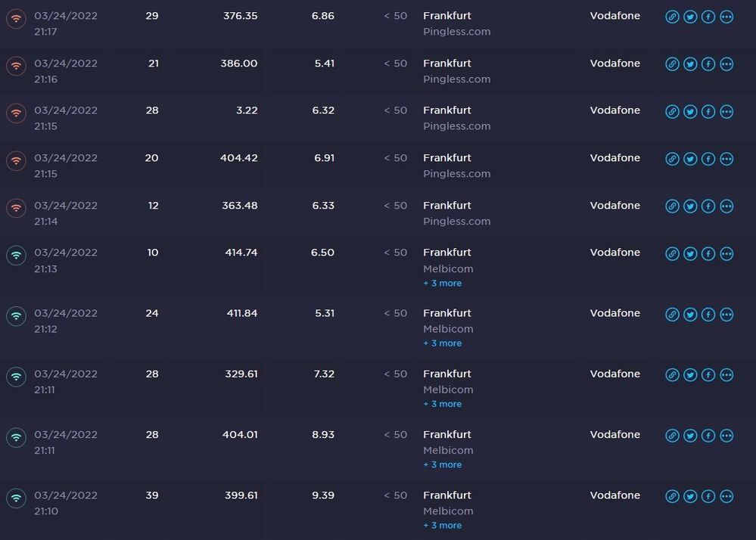
Task: Expand the + 3 more servers under the 21:13 result
Action: pyautogui.click(x=443, y=283)
